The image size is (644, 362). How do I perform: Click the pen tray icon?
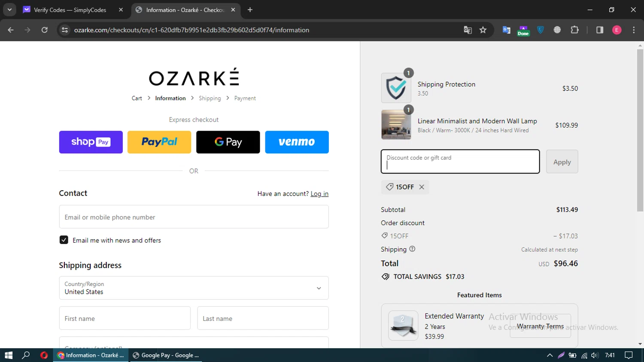(x=561, y=355)
